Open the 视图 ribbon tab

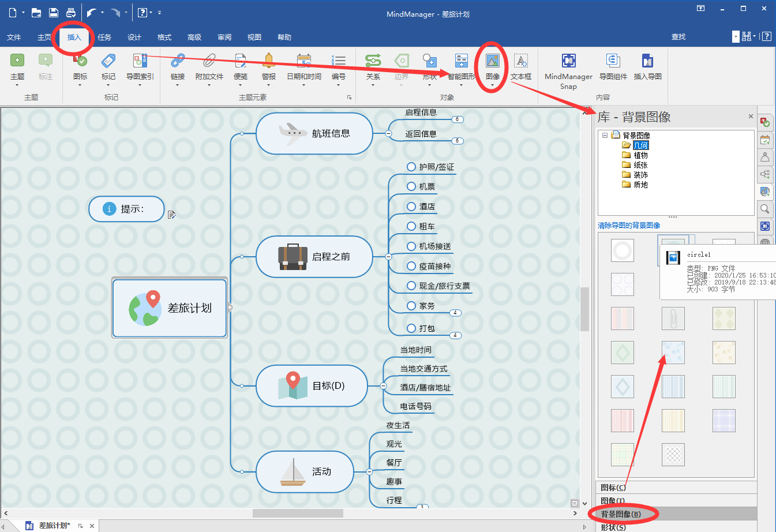click(254, 37)
